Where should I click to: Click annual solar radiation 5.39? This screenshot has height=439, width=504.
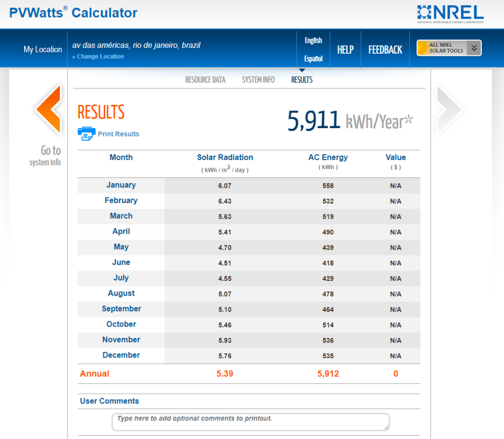pos(224,373)
